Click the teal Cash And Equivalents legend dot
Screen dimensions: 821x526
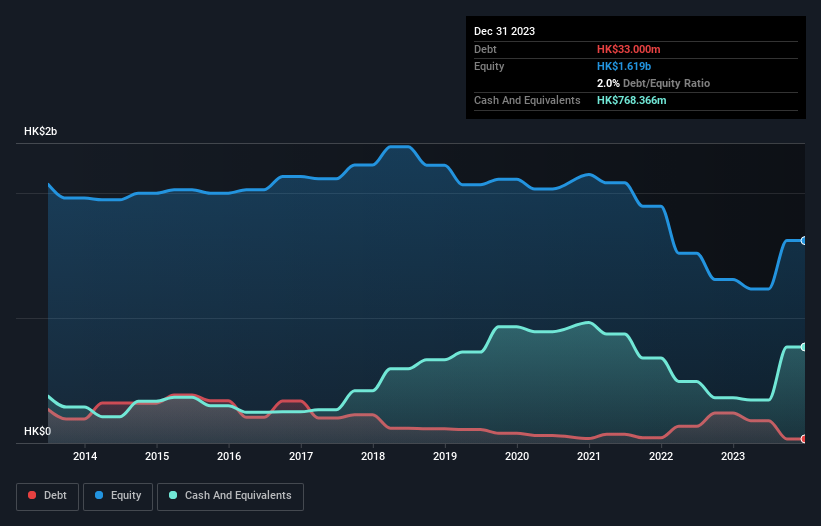tap(173, 495)
